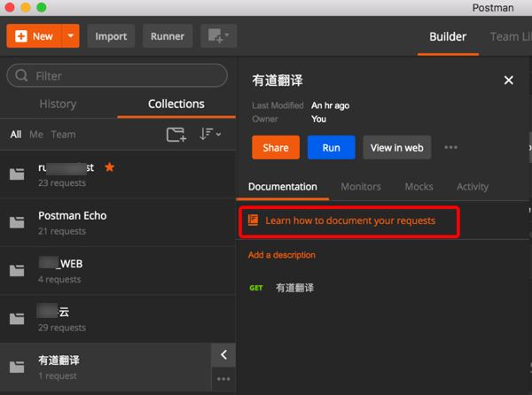
Task: Click the _WEB collection folder icon
Action: click(x=17, y=271)
